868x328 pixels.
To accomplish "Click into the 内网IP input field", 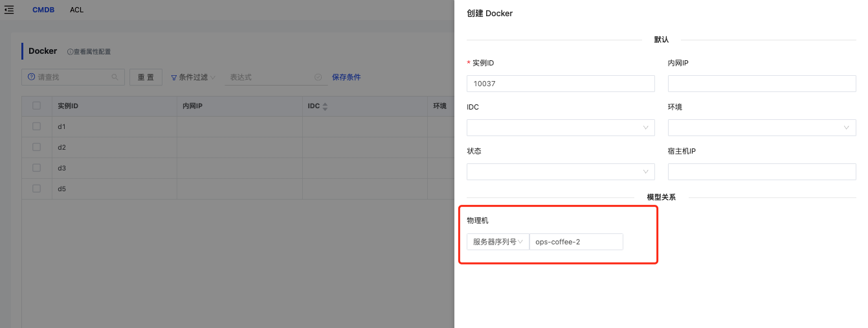I will [x=761, y=84].
